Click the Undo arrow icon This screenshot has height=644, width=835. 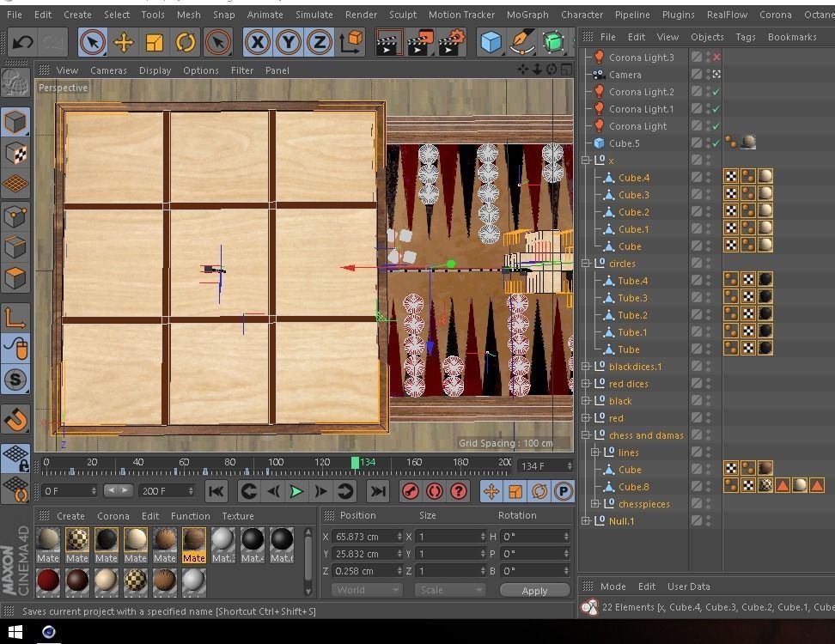(x=23, y=41)
